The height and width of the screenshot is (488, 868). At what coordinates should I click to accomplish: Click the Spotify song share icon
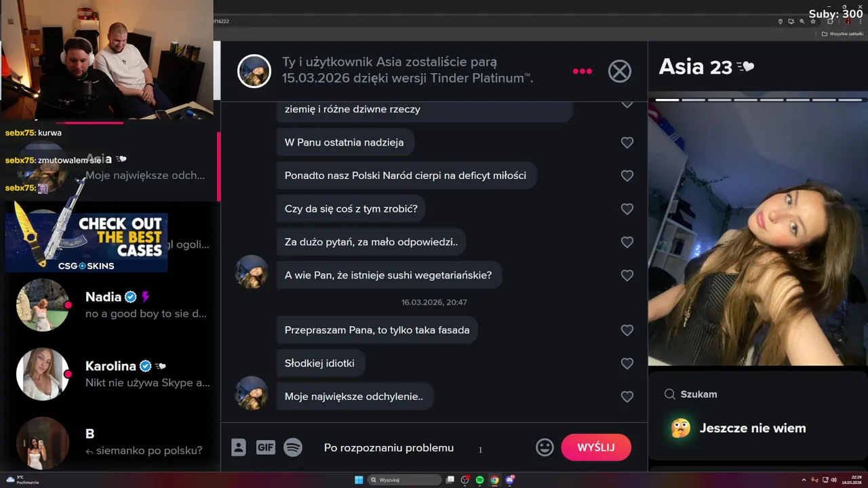point(293,447)
